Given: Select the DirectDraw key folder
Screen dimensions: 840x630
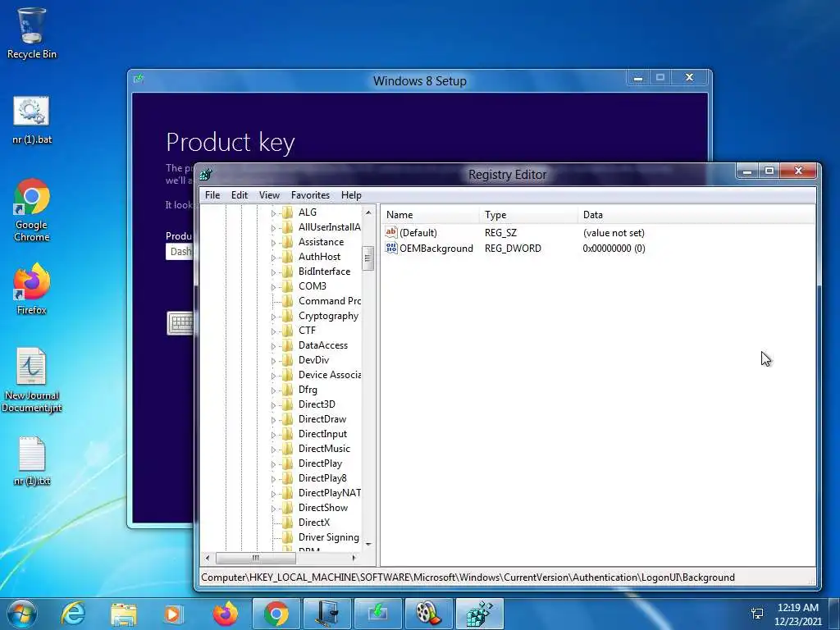Looking at the screenshot, I should pos(315,419).
